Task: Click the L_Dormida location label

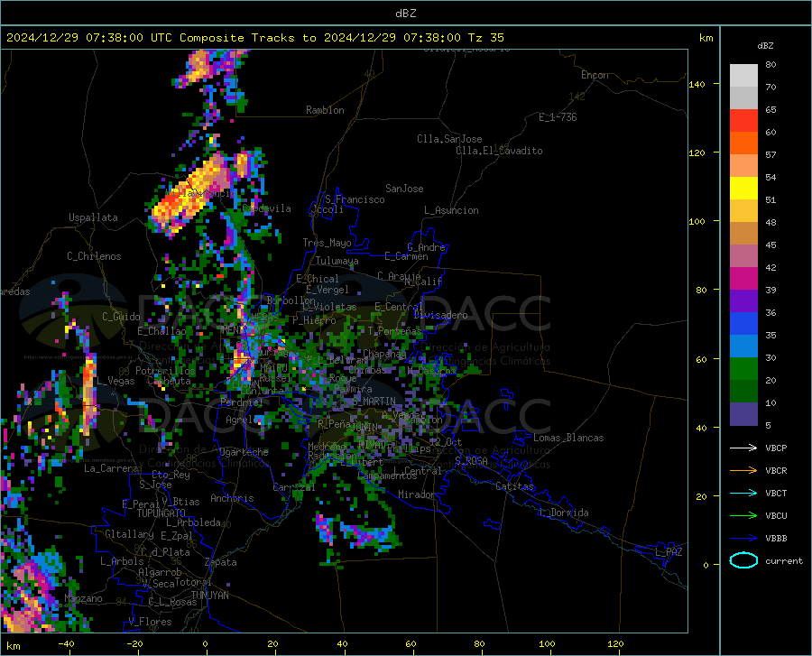Action: coord(564,513)
